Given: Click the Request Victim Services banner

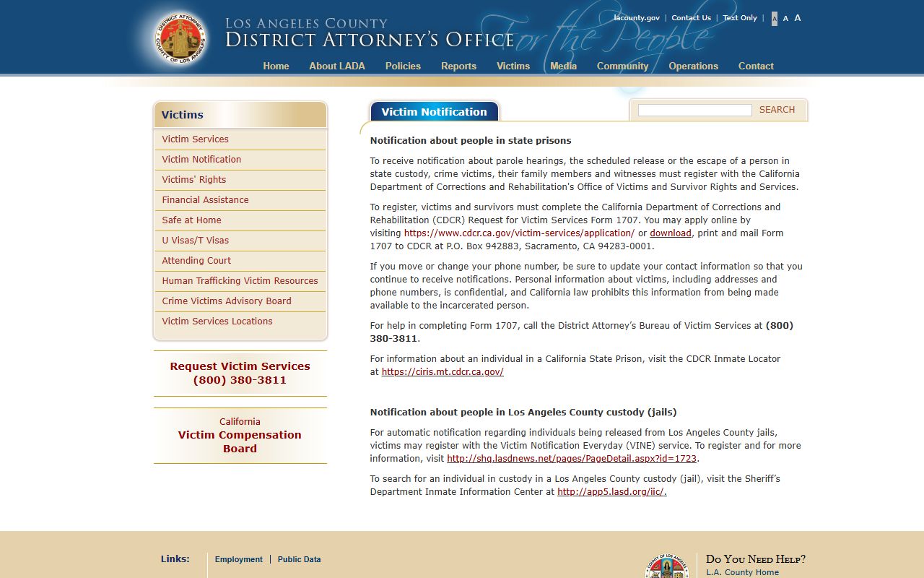Looking at the screenshot, I should coord(240,373).
